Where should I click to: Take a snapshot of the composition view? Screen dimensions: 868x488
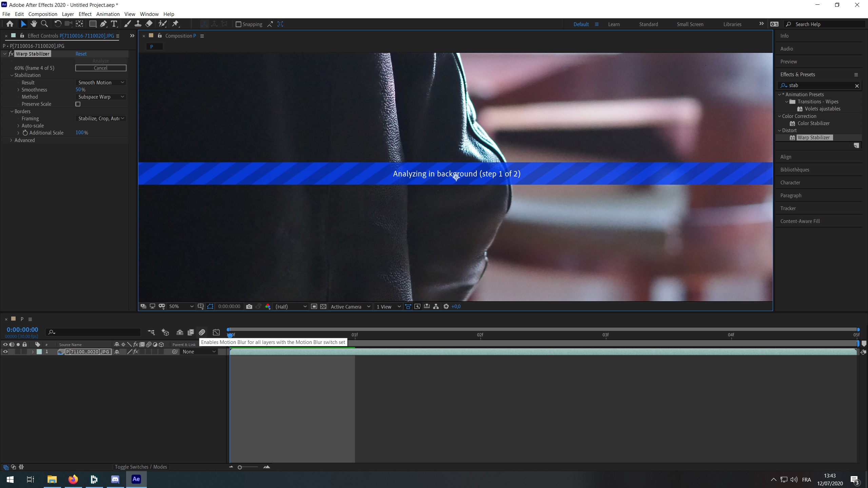[x=250, y=306]
